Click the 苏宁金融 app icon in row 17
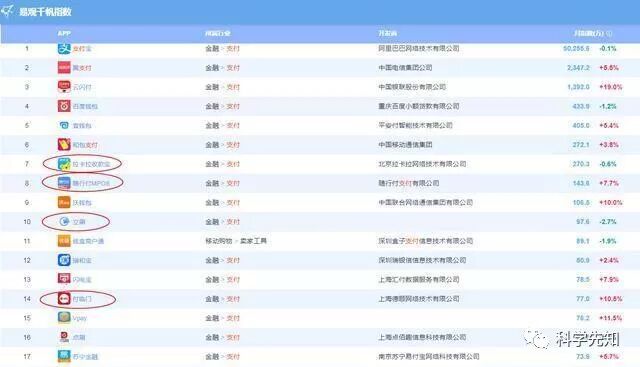This screenshot has width=640, height=367. [x=64, y=356]
